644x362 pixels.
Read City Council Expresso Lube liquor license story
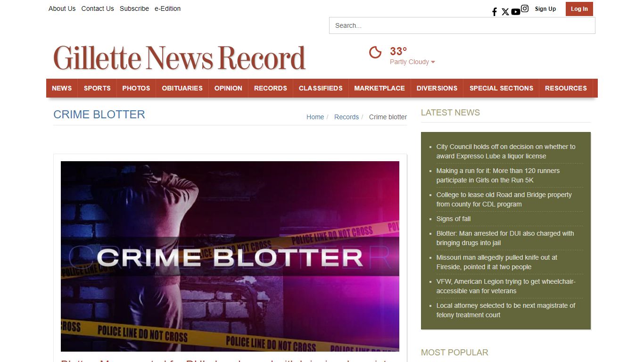point(506,151)
